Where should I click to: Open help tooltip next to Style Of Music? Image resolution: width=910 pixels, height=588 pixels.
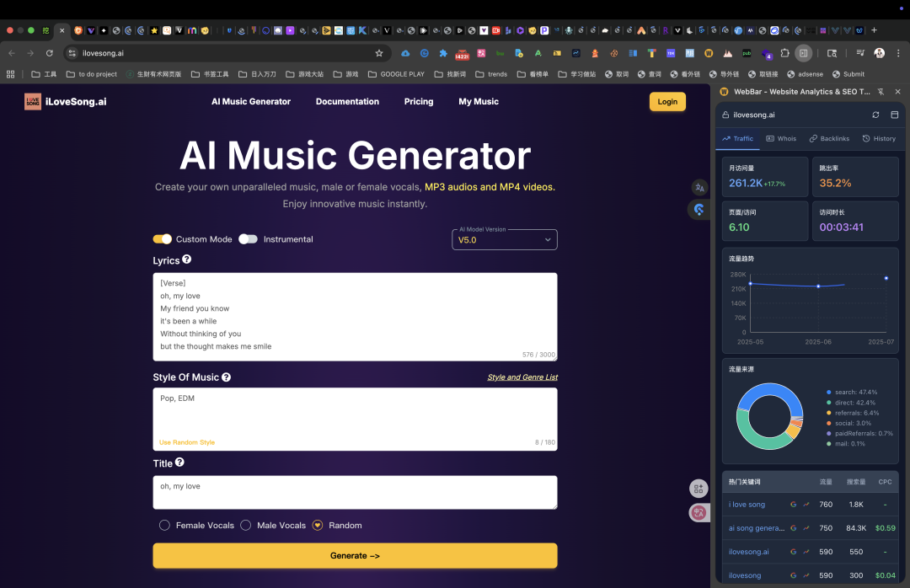click(x=227, y=377)
